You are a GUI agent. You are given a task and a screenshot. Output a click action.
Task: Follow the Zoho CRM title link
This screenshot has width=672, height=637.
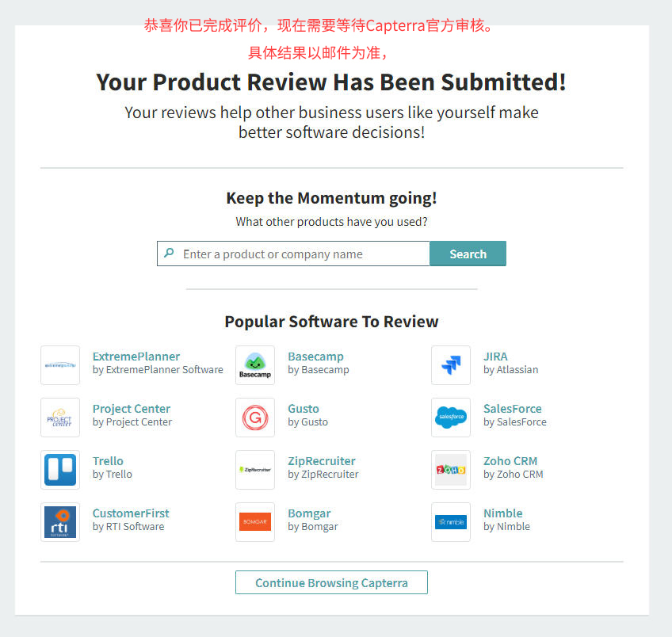coord(510,461)
